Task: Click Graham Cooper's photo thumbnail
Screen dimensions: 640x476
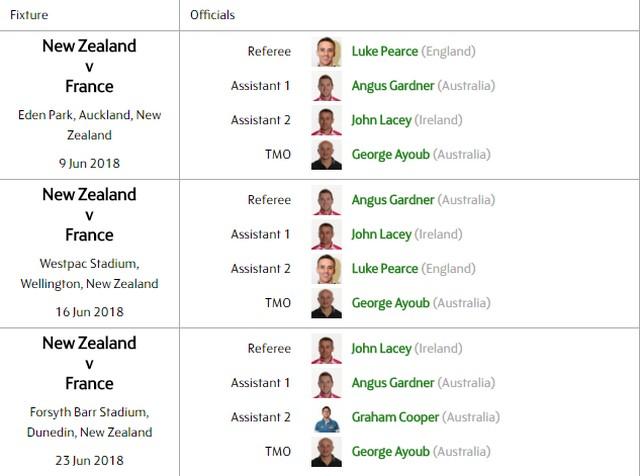Action: point(326,418)
